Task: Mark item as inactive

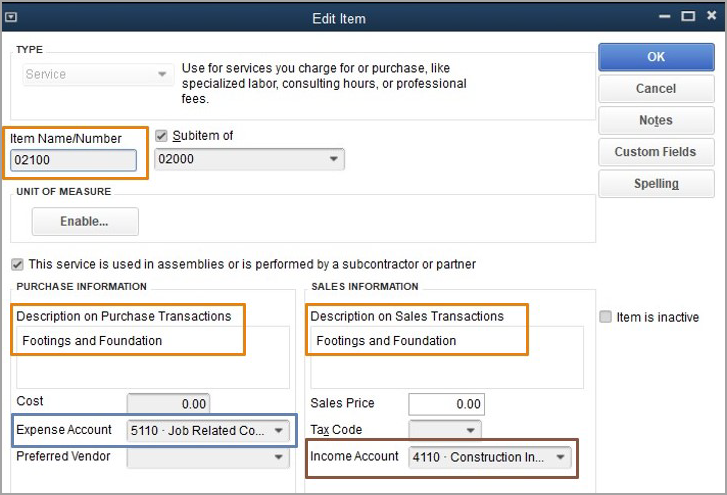Action: pos(606,317)
